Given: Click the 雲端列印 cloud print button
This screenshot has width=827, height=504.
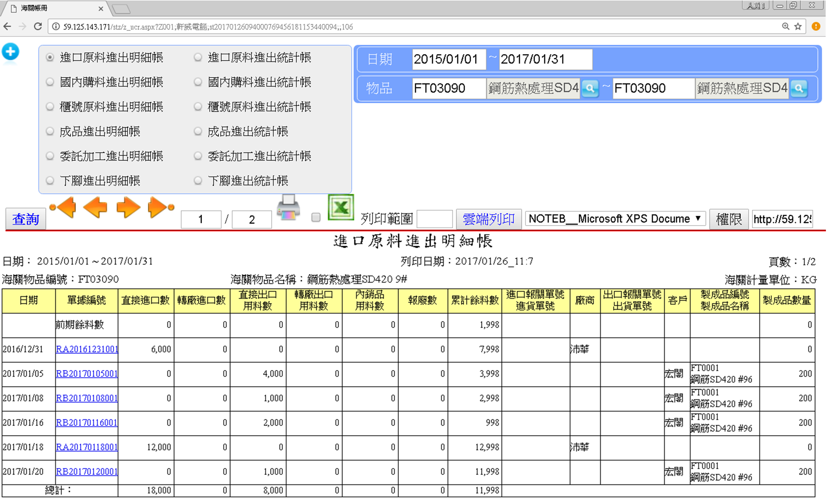Looking at the screenshot, I should 489,219.
